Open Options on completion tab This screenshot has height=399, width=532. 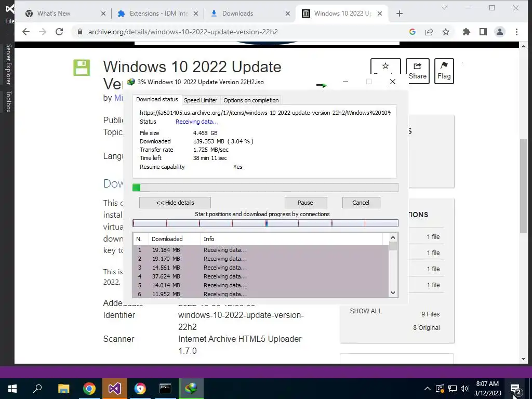251,100
